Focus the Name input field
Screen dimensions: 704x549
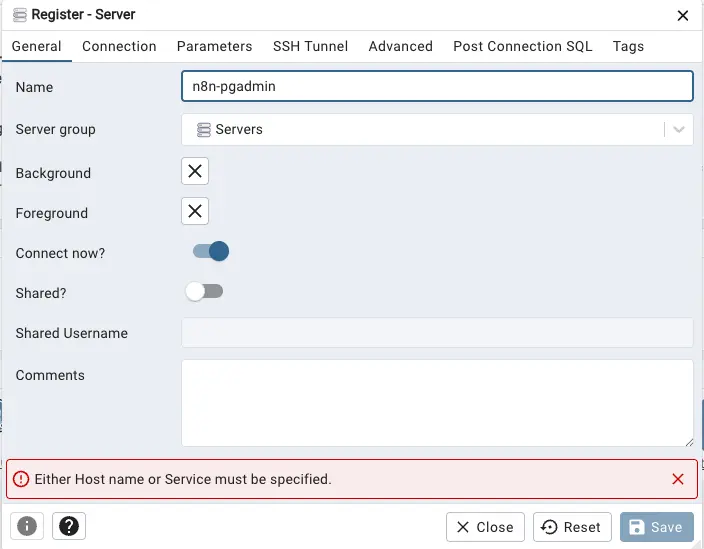point(437,86)
